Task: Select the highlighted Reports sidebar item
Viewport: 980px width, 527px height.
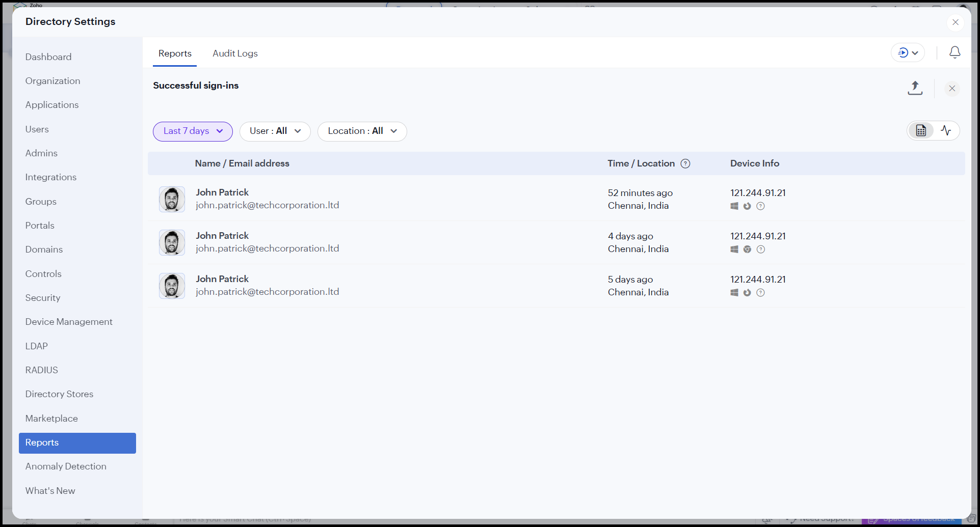Action: (77, 443)
